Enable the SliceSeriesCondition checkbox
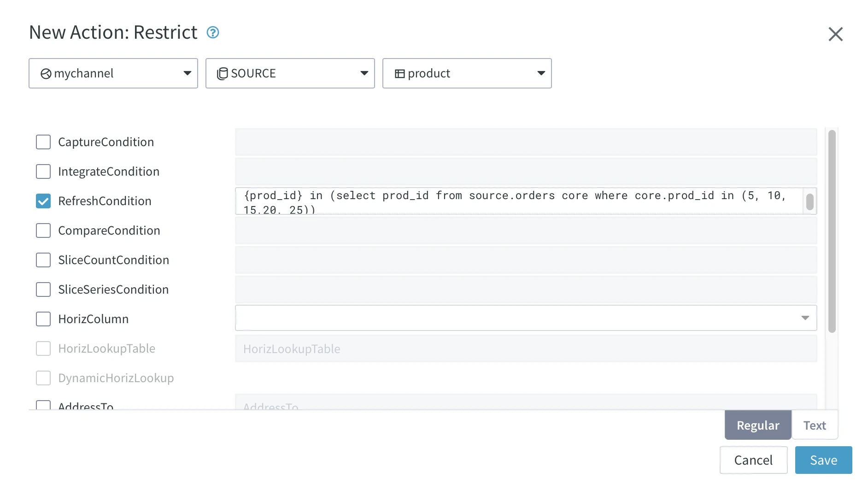The width and height of the screenshot is (868, 496). point(43,289)
